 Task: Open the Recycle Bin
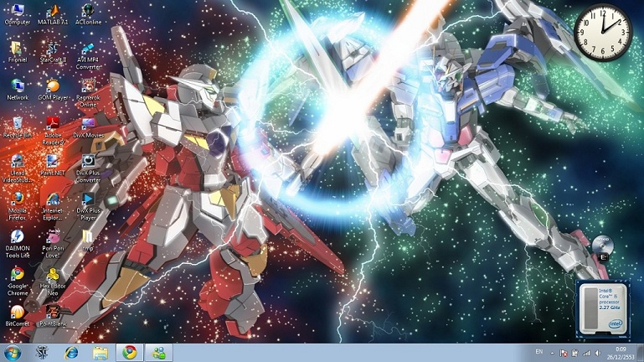pyautogui.click(x=18, y=127)
